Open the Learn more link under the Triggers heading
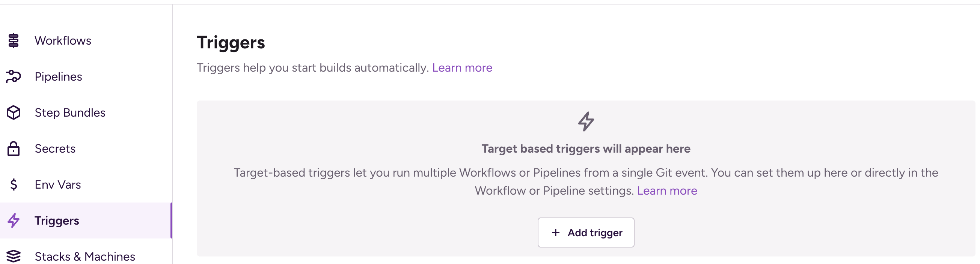 [x=462, y=67]
